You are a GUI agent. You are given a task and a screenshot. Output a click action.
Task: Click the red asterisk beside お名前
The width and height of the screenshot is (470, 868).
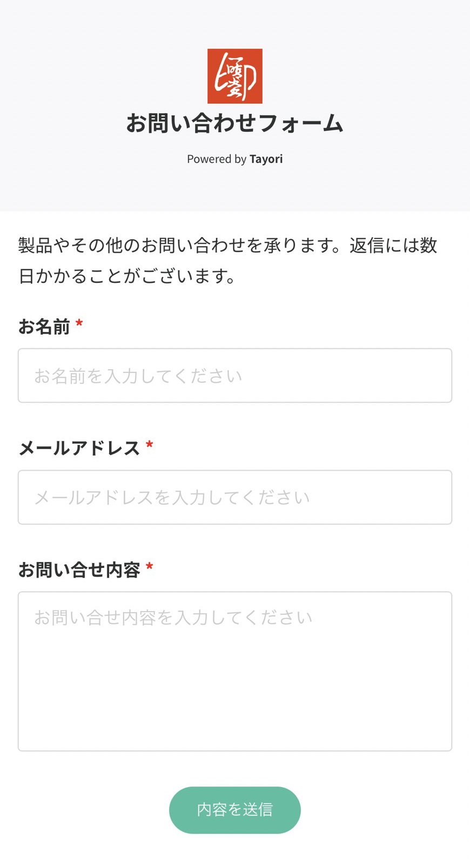[x=79, y=324]
